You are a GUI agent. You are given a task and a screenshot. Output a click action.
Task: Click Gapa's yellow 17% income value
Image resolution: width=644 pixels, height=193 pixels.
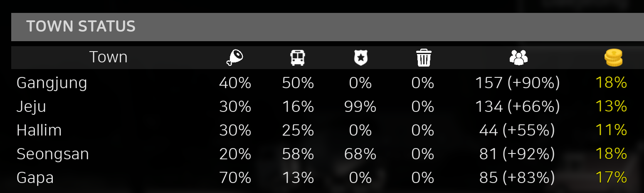coord(611,178)
